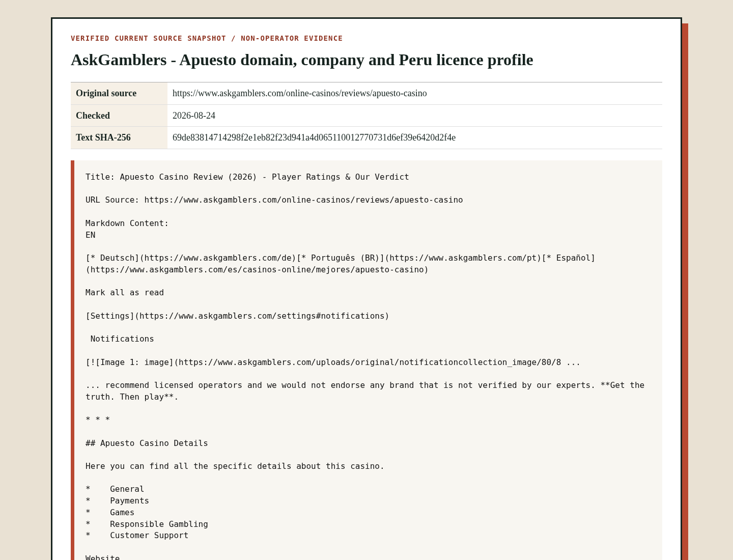Click the '[![Image 1: image]' upload URL line
Image resolution: width=733 pixels, height=560 pixels.
(333, 362)
